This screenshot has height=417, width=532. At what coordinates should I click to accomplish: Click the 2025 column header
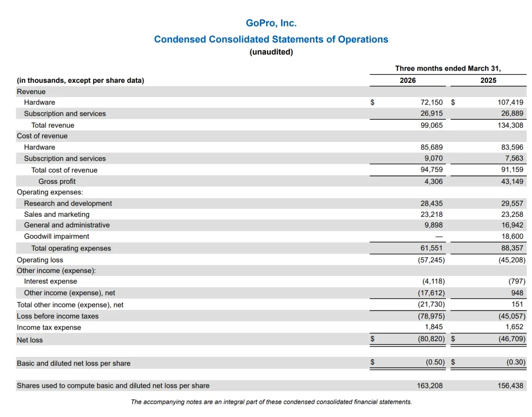coord(488,80)
